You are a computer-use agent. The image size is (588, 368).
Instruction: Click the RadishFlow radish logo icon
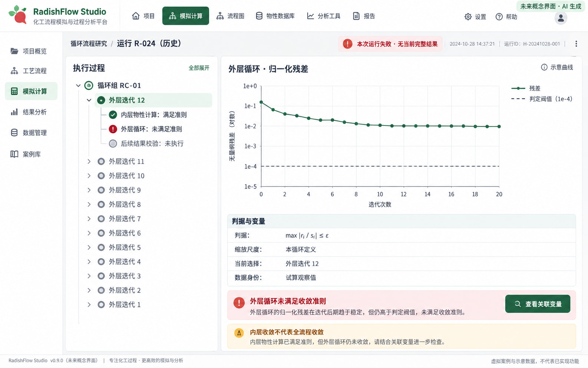(x=18, y=15)
